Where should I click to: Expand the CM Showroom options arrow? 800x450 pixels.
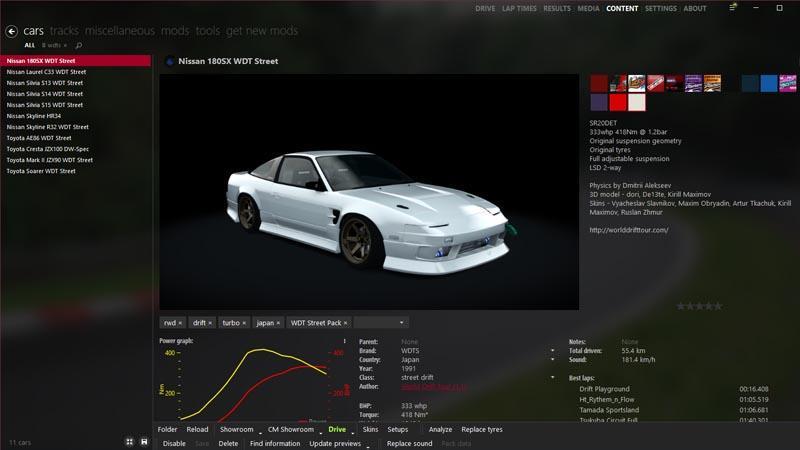[x=321, y=432]
